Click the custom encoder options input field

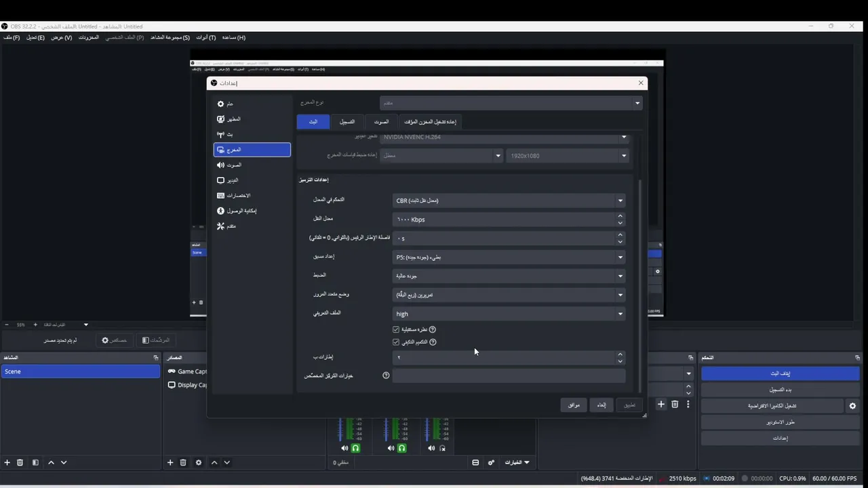coord(509,375)
